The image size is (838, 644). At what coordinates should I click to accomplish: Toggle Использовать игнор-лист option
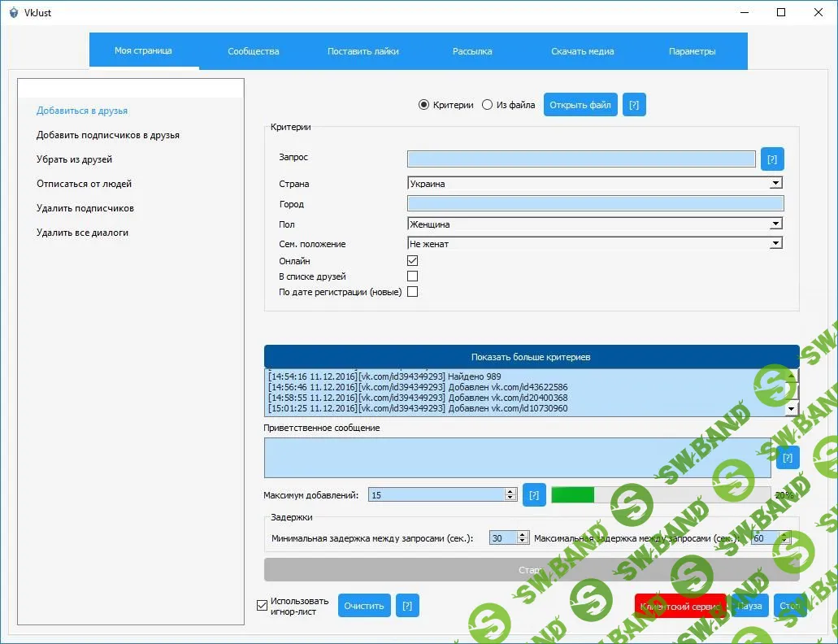coord(262,605)
